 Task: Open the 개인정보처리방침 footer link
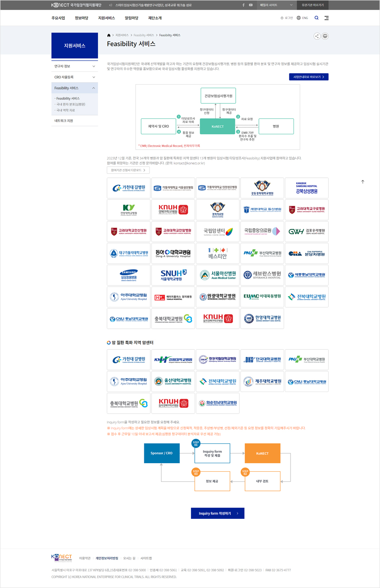(x=107, y=558)
